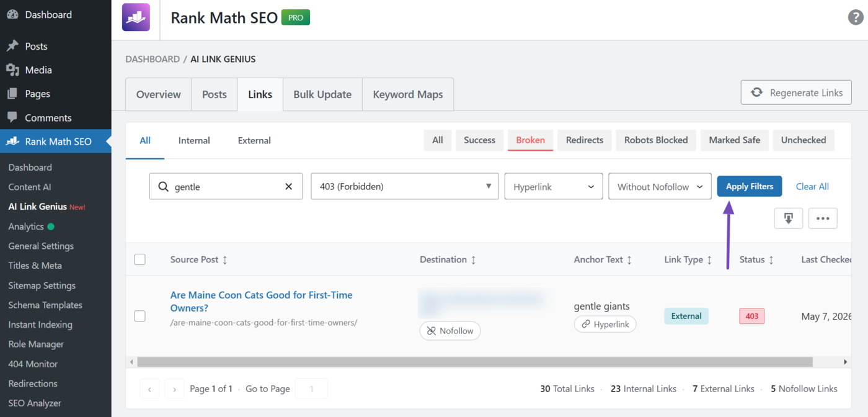Filter by Marked Safe status
This screenshot has height=417, width=868.
(x=735, y=140)
